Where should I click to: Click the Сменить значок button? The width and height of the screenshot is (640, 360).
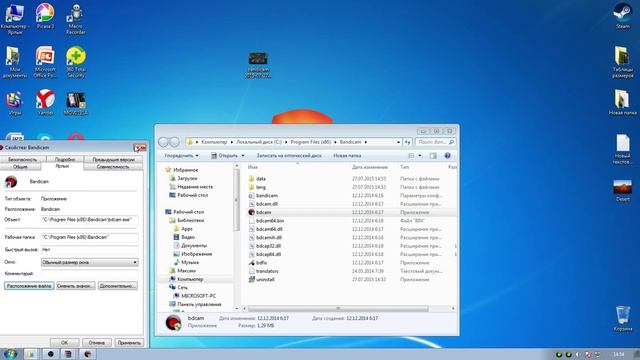[76, 286]
